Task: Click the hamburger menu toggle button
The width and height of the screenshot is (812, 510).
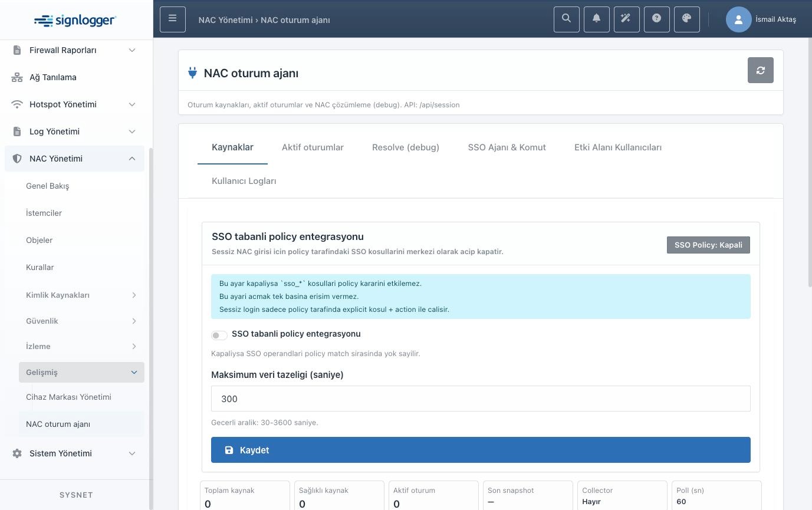Action: click(x=173, y=19)
